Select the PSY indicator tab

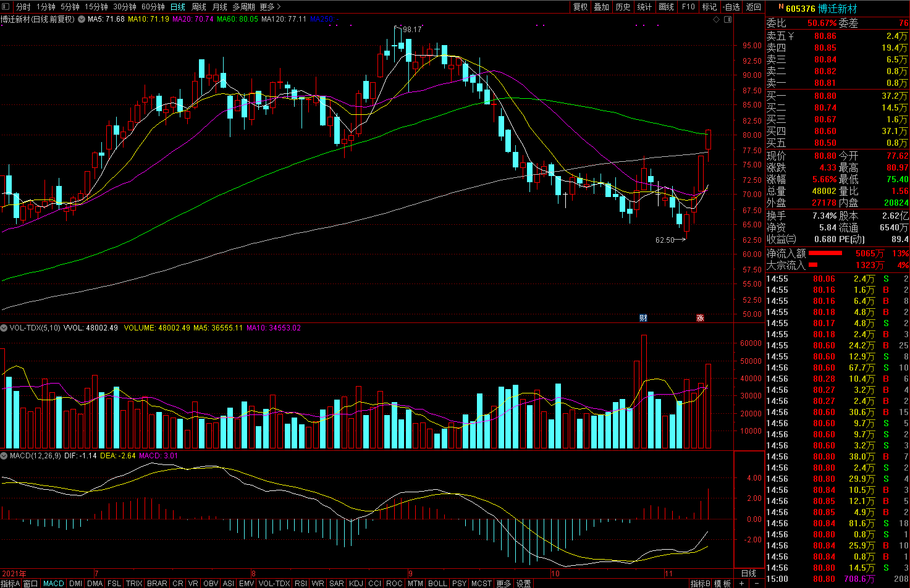(459, 583)
